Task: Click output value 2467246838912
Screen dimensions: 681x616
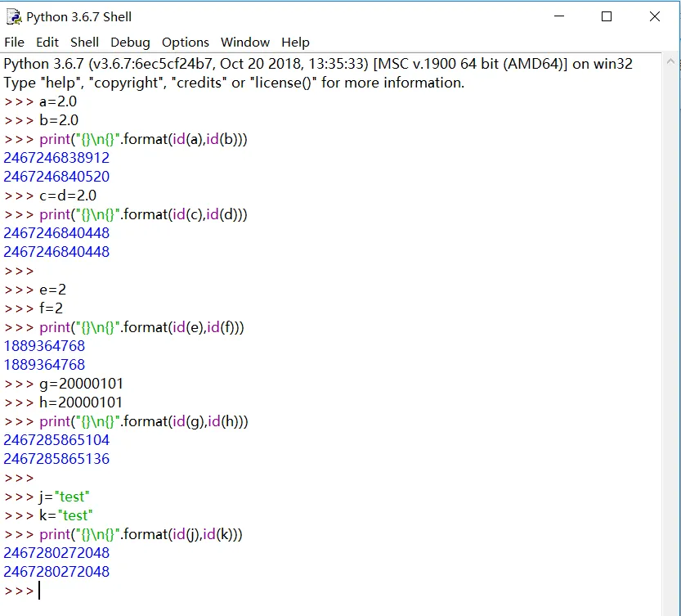Action: tap(56, 158)
